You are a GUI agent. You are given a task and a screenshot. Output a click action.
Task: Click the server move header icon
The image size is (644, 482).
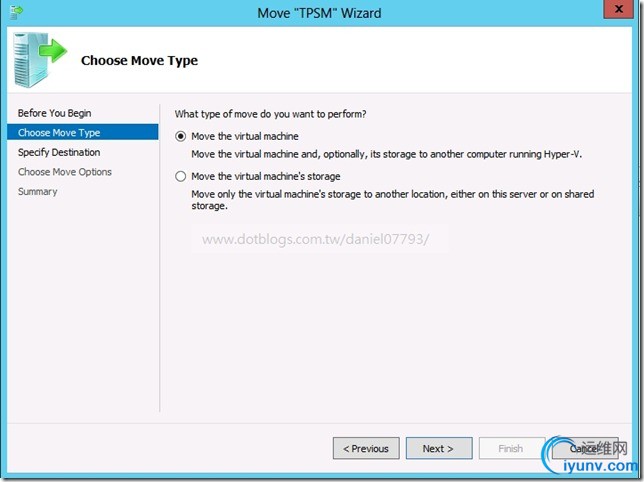coord(39,60)
